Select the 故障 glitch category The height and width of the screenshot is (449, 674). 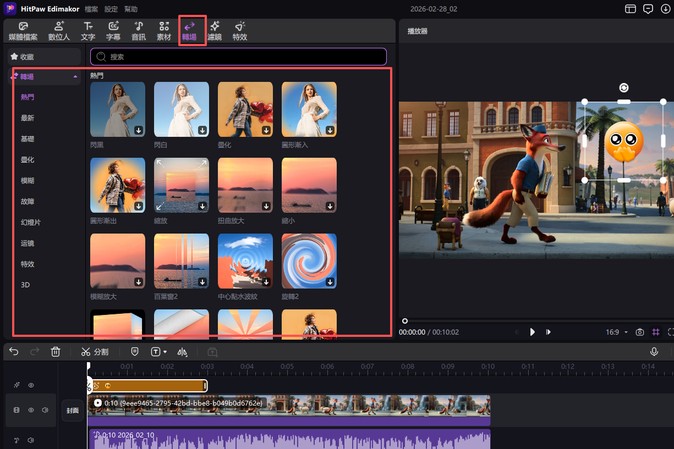coord(28,201)
